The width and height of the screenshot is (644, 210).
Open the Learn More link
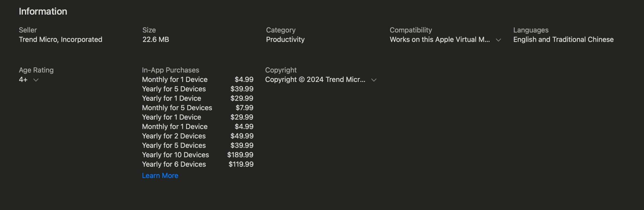160,175
